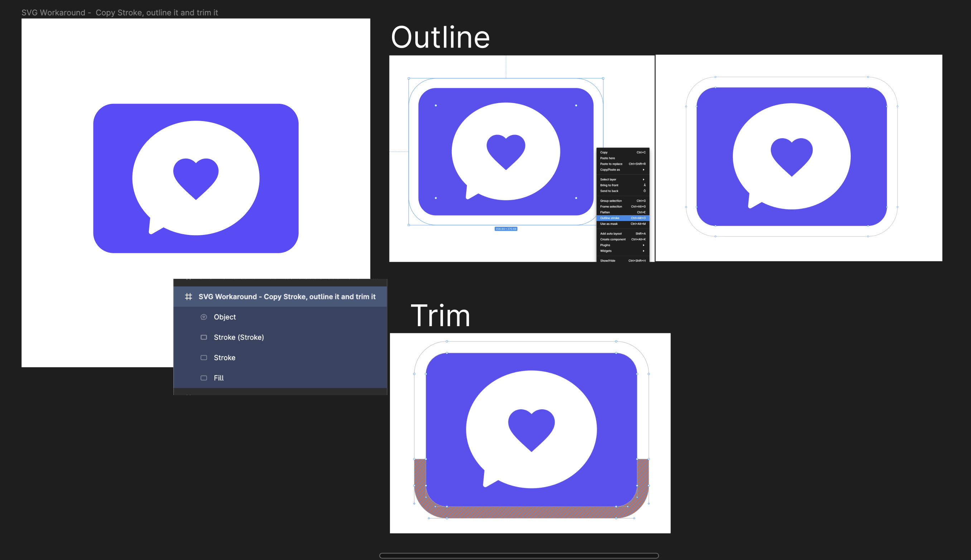This screenshot has width=971, height=560.
Task: Click the hatched trim region under the Trim shape
Action: pos(531,512)
